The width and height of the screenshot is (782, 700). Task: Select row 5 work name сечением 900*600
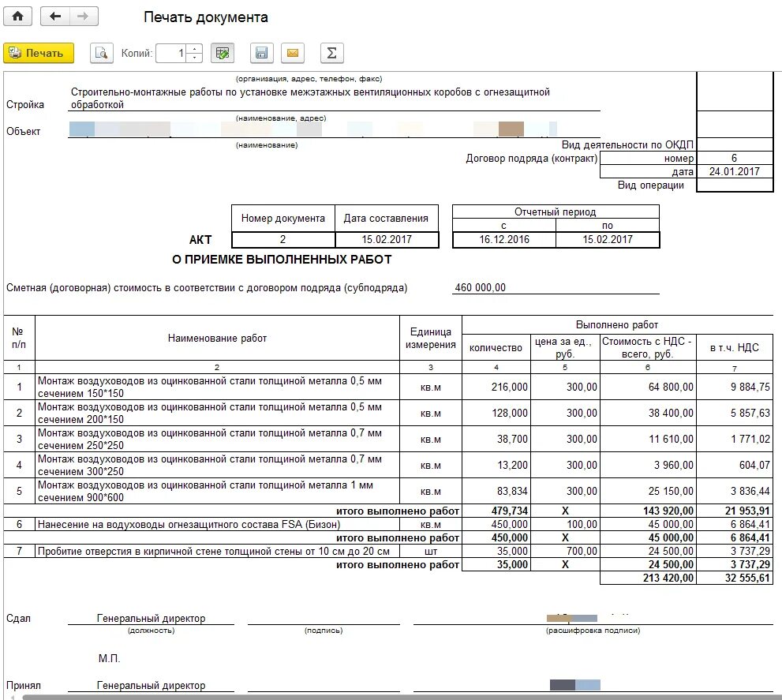click(217, 491)
